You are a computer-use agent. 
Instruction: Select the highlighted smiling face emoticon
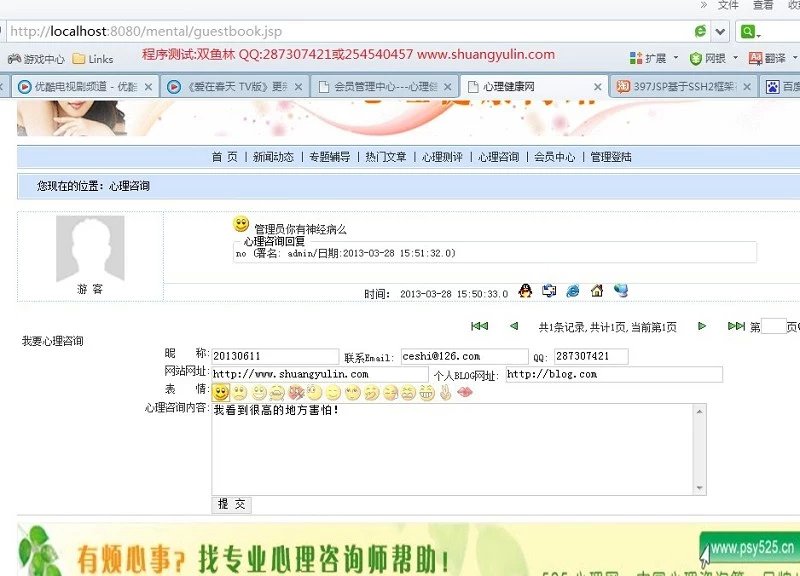click(x=221, y=392)
